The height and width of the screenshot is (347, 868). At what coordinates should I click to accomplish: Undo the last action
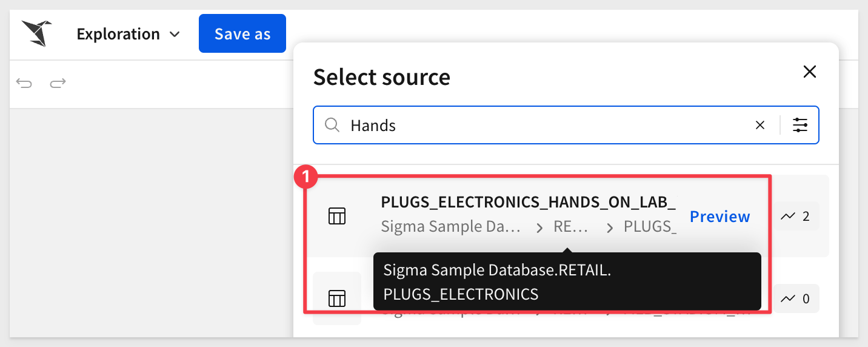tap(24, 83)
